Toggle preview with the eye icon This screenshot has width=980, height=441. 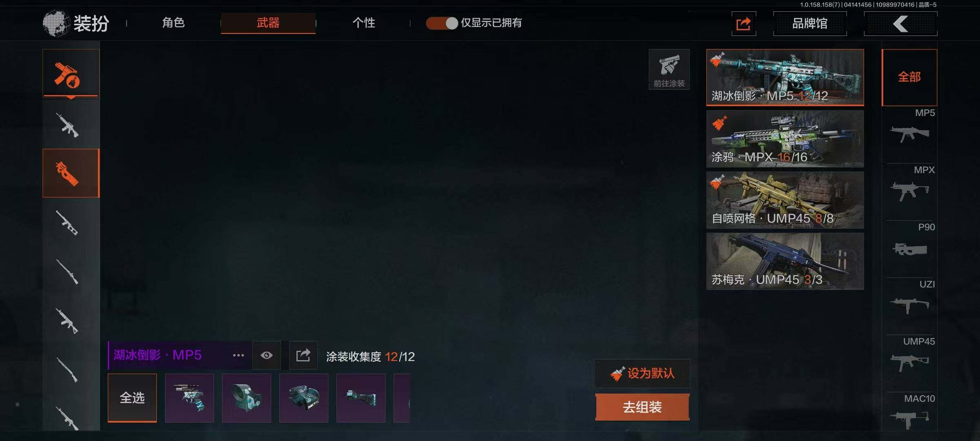[x=267, y=355]
